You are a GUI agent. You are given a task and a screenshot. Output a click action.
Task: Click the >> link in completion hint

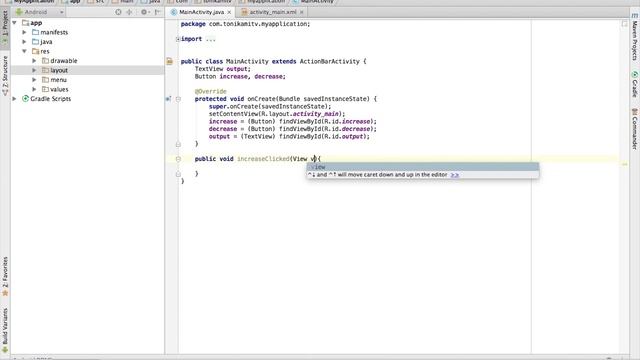click(x=454, y=175)
